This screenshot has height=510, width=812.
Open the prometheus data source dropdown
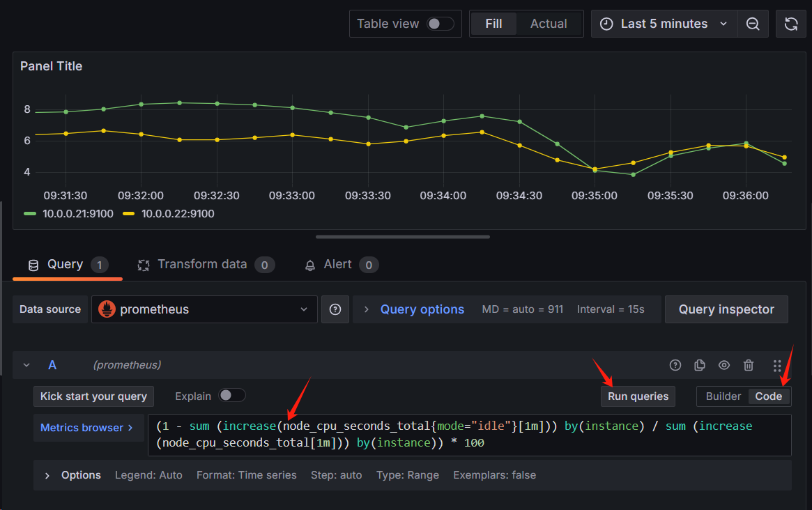[x=204, y=309]
